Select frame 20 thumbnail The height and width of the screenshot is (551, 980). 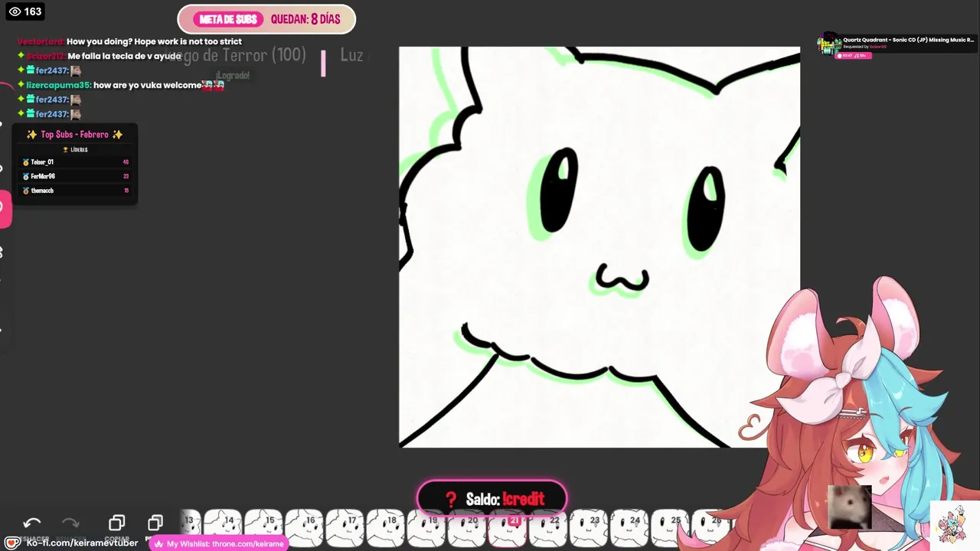point(465,528)
